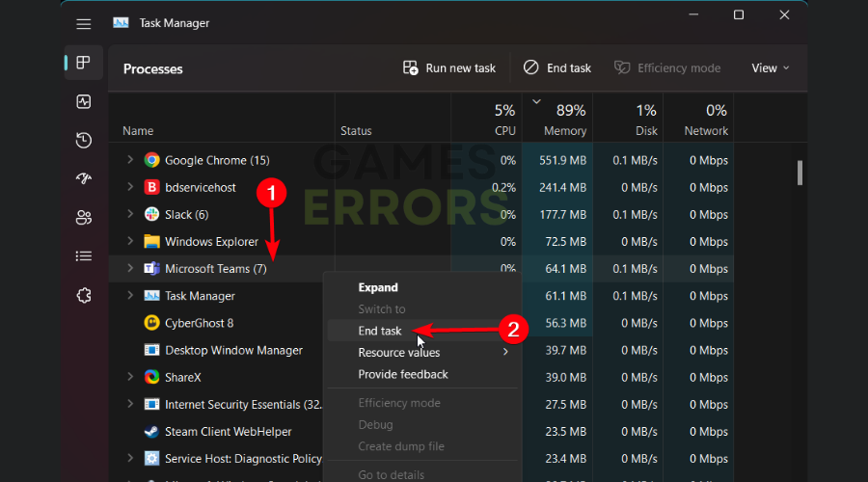Open the Resource values submenu
The height and width of the screenshot is (482, 868).
tap(399, 353)
